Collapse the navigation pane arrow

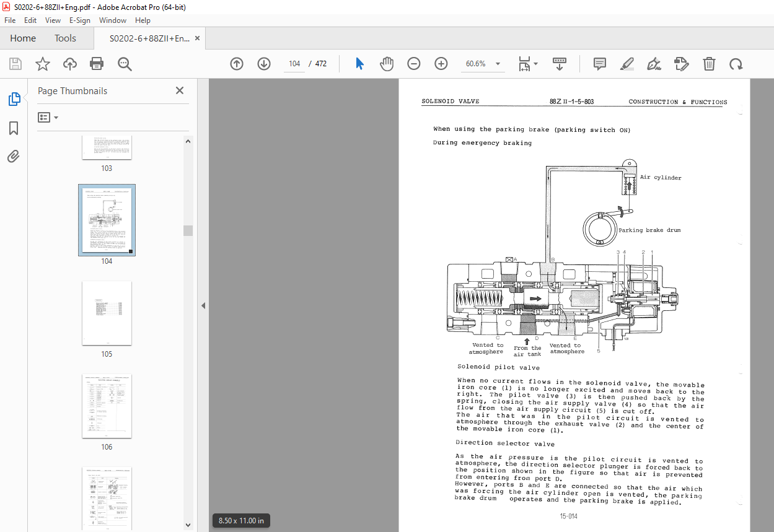click(x=202, y=305)
